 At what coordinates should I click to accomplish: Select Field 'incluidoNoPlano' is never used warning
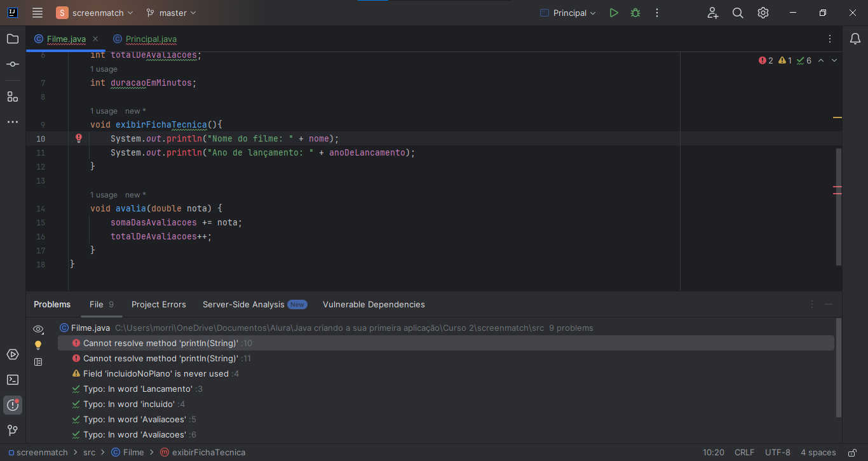point(445,373)
